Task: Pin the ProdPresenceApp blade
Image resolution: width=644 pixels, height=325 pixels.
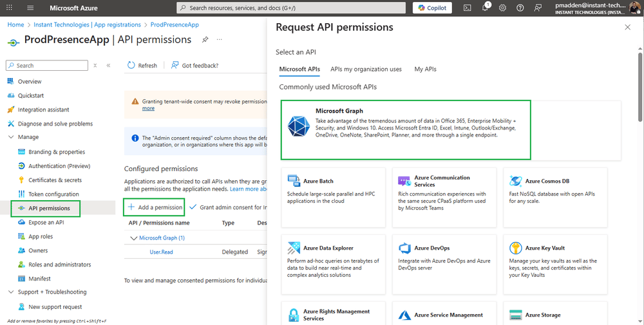Action: 205,40
